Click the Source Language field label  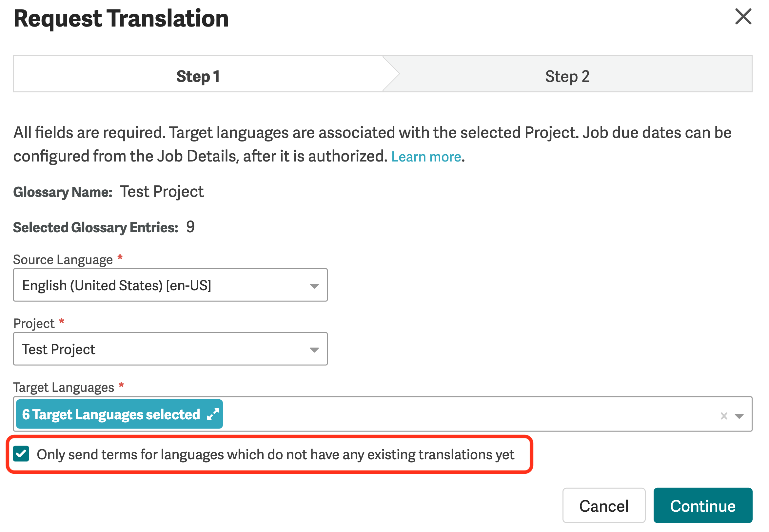click(63, 260)
